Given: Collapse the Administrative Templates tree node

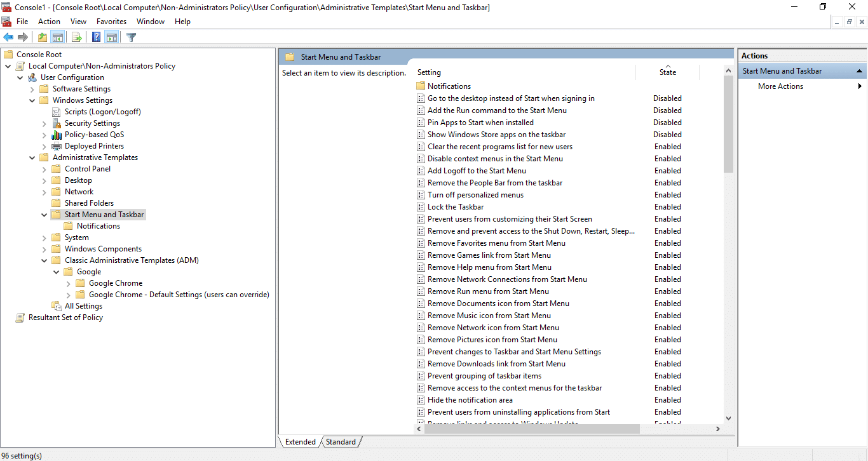Looking at the screenshot, I should [32, 157].
